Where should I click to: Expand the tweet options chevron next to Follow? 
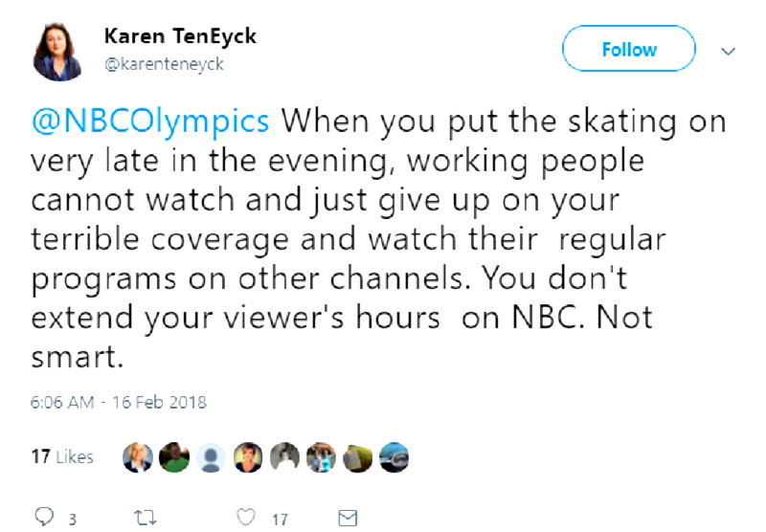point(728,51)
